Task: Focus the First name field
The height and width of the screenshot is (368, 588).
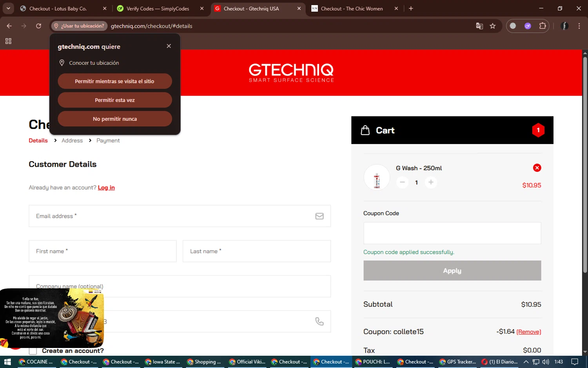Action: (x=102, y=251)
